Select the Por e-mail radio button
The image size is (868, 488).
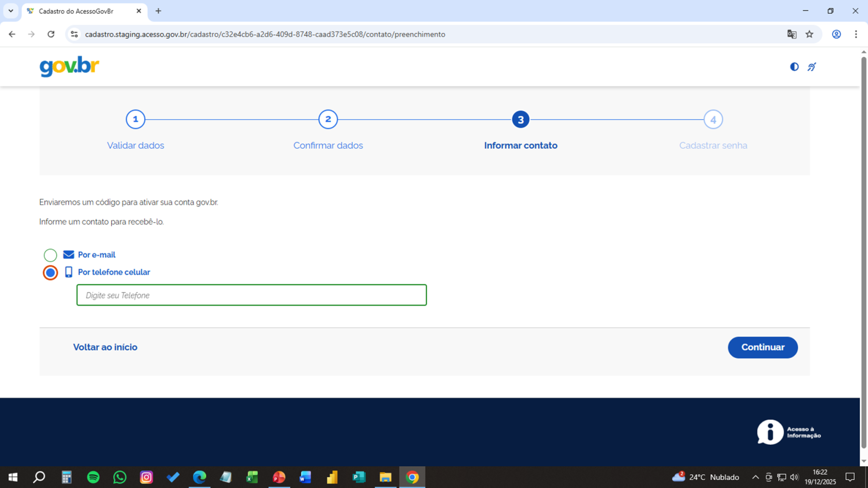(50, 255)
